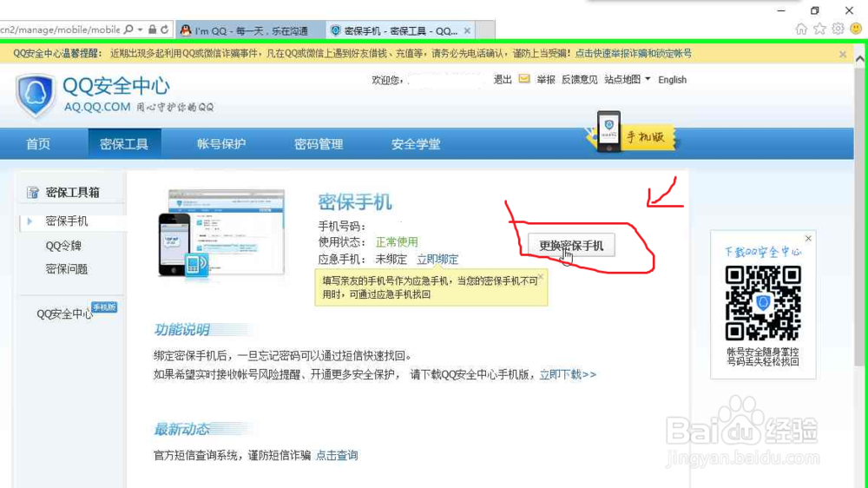Click the browser address bar URL field

pos(60,30)
